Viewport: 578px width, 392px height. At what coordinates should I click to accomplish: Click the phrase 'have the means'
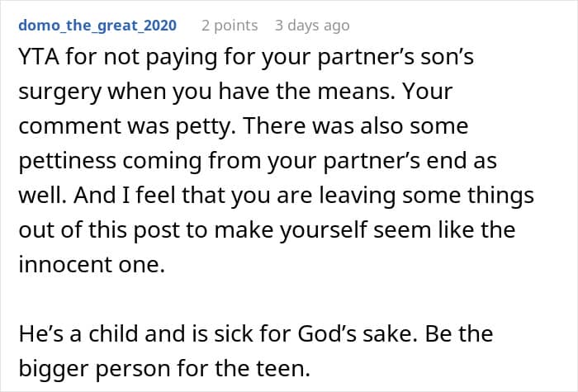pos(306,92)
